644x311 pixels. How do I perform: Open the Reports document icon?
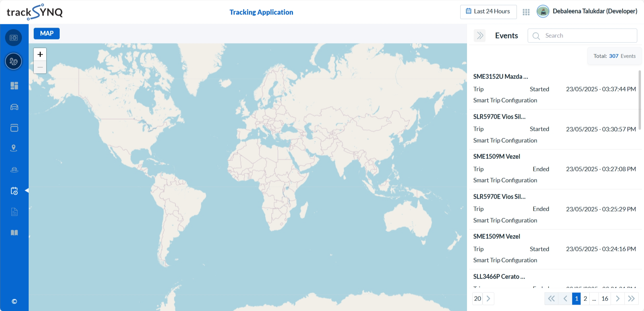[13, 212]
